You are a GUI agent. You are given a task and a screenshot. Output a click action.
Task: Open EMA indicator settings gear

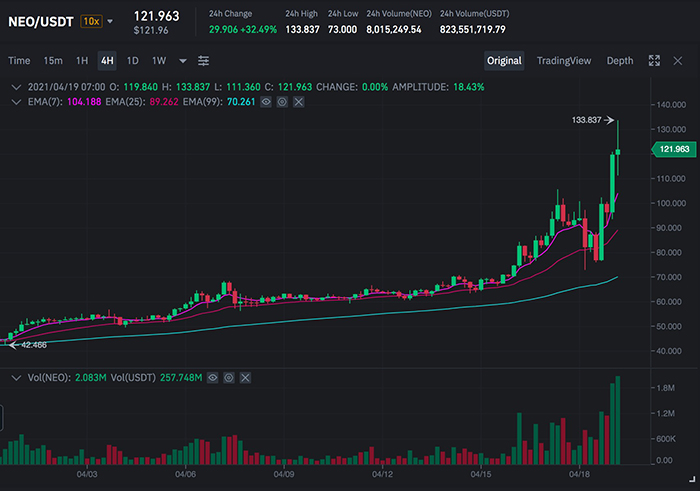pos(283,102)
